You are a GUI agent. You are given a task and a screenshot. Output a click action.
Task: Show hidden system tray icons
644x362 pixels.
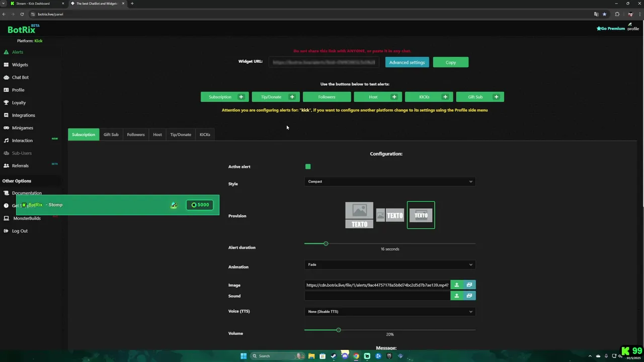[591, 356]
